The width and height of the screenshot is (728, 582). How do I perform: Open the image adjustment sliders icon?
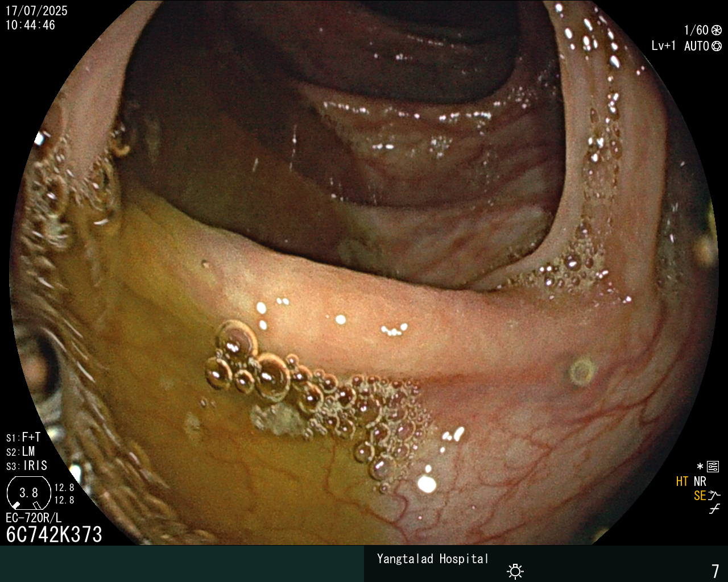coord(713,467)
